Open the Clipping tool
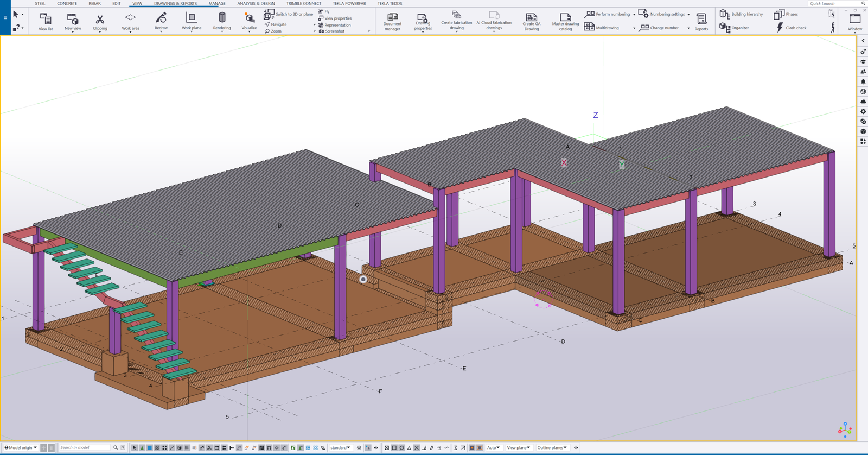Viewport: 868px width, 455px height. click(x=100, y=21)
